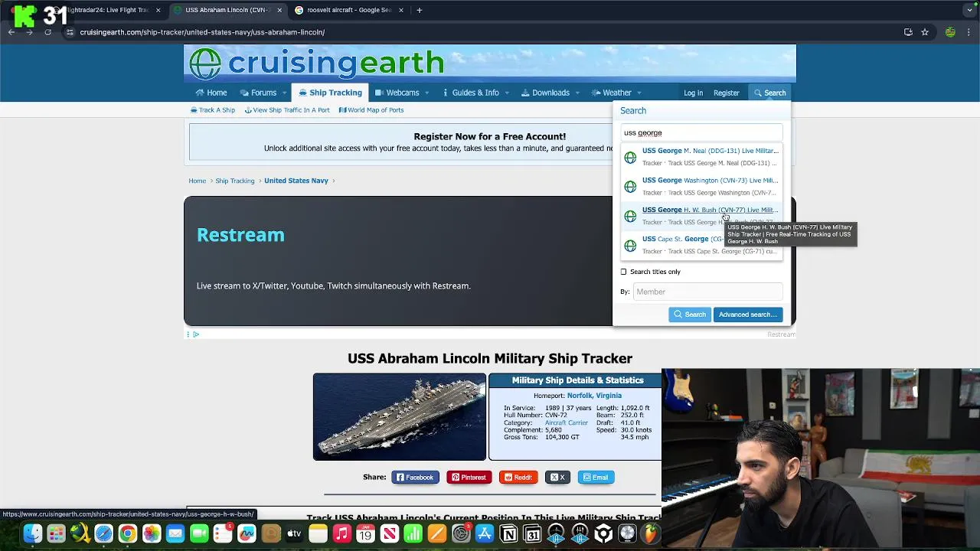Open Track A Ship link
The height and width of the screenshot is (551, 980).
tap(213, 110)
